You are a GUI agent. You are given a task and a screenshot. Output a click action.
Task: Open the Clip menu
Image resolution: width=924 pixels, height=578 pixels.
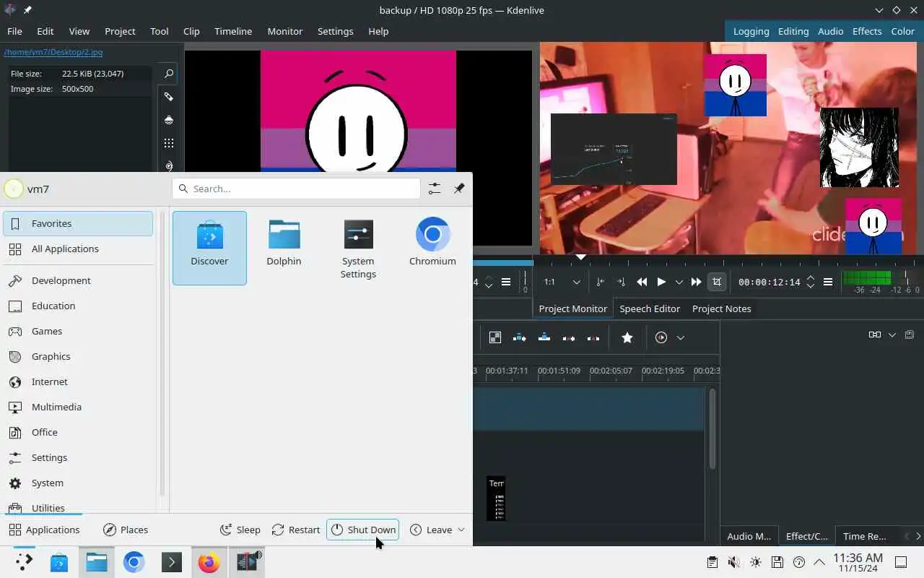(x=191, y=31)
